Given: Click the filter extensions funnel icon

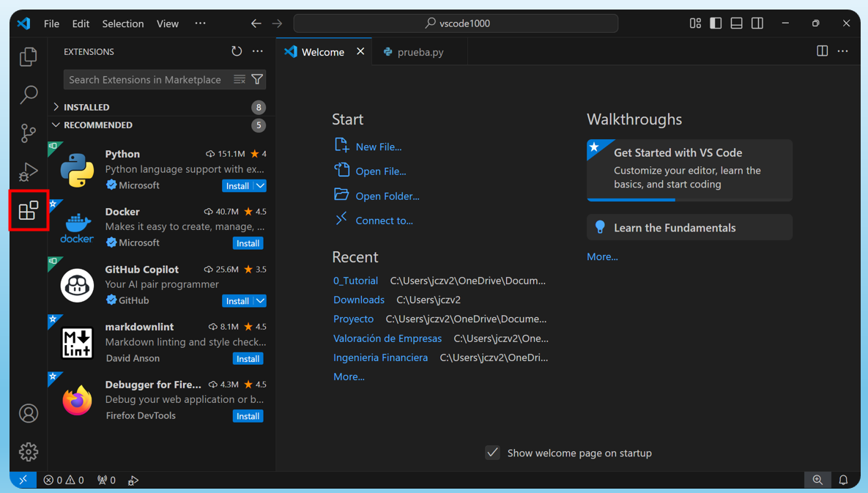Looking at the screenshot, I should coord(257,80).
